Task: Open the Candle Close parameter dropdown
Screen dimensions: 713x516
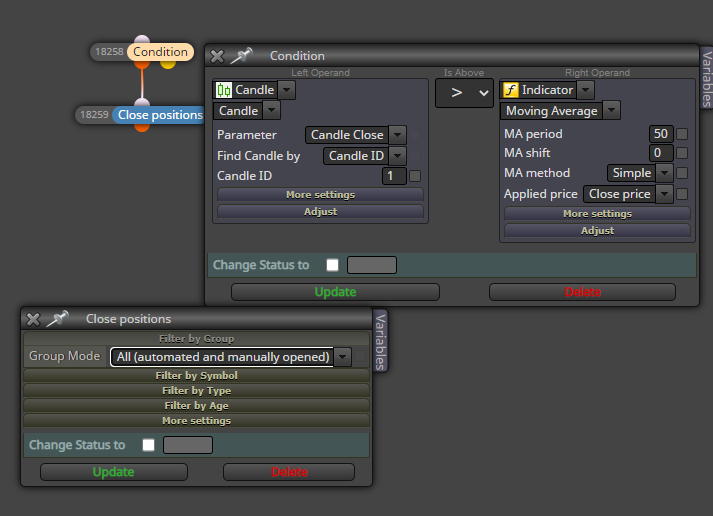Action: [397, 135]
